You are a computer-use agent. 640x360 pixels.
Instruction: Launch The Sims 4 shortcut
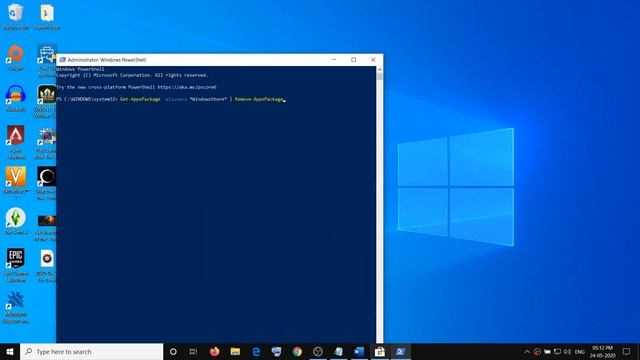16,221
